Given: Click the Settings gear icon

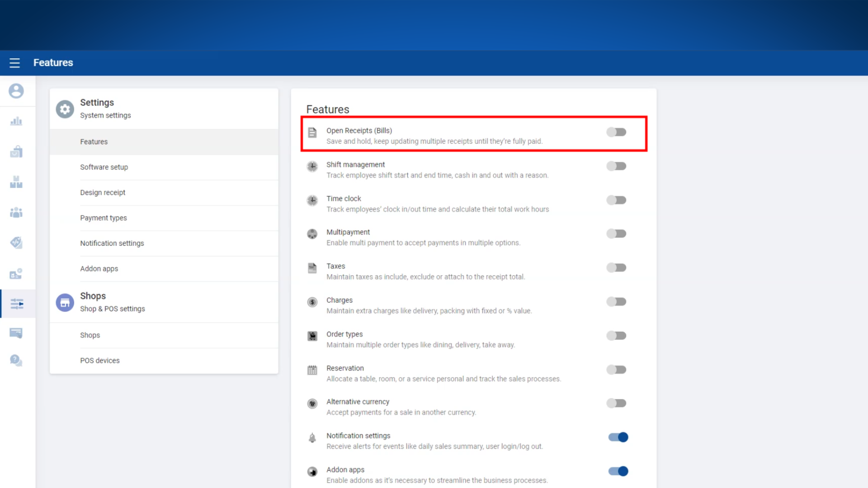Looking at the screenshot, I should click(x=65, y=109).
